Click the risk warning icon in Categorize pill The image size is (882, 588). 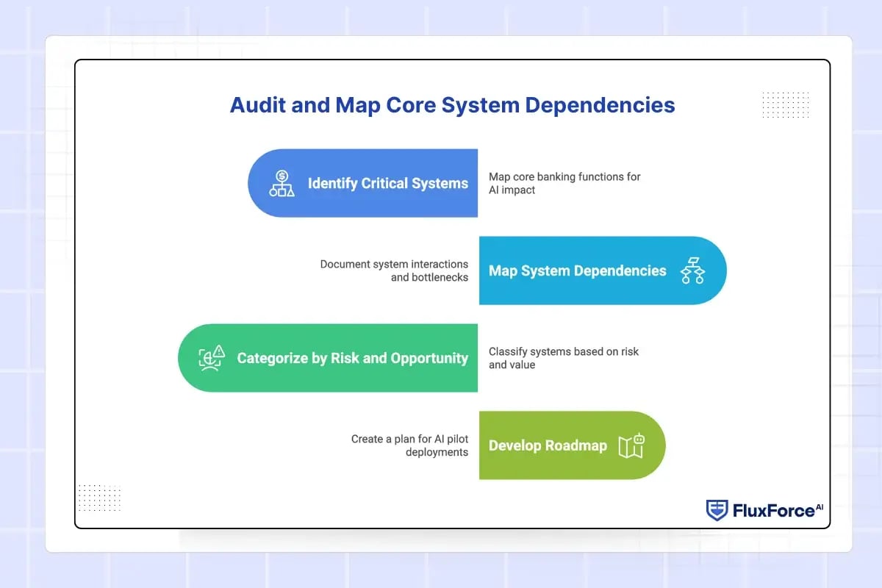pos(212,358)
